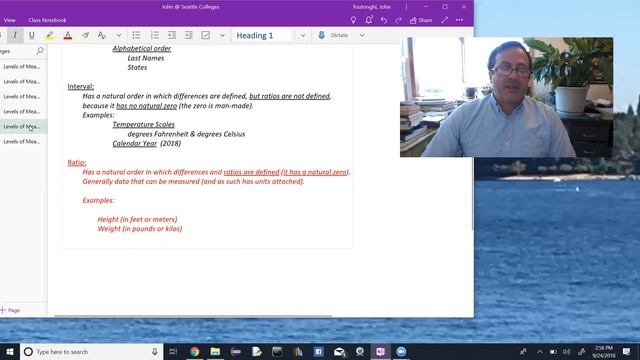The height and width of the screenshot is (360, 640).
Task: Open volume control in system tray
Action: coord(567,351)
